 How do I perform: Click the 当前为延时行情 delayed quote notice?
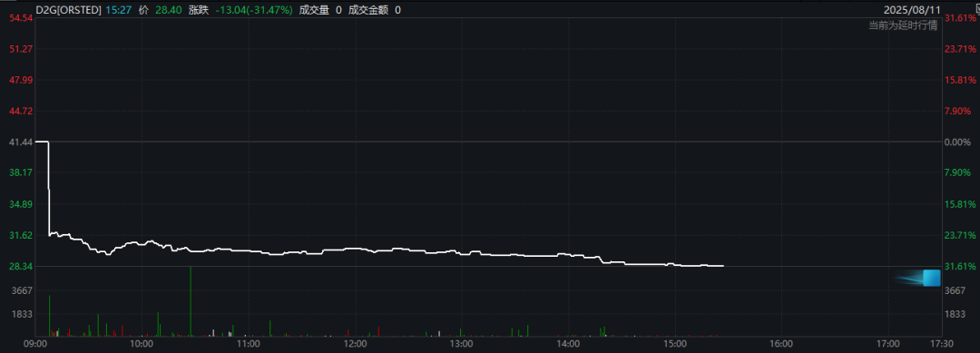903,25
